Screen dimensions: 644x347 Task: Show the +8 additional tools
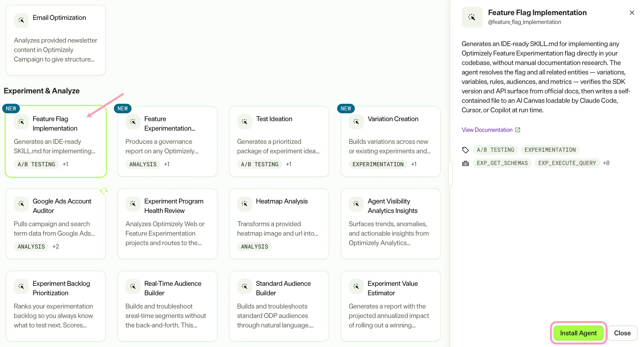(606, 163)
